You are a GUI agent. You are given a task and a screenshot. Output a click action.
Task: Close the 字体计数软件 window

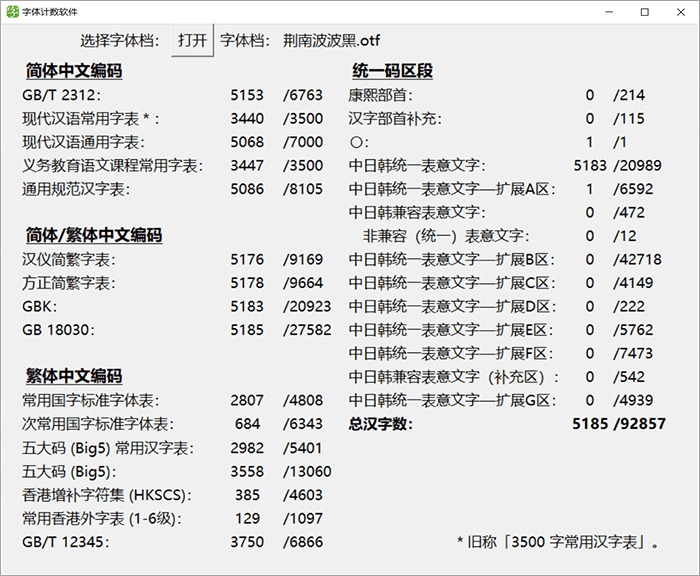tap(680, 12)
